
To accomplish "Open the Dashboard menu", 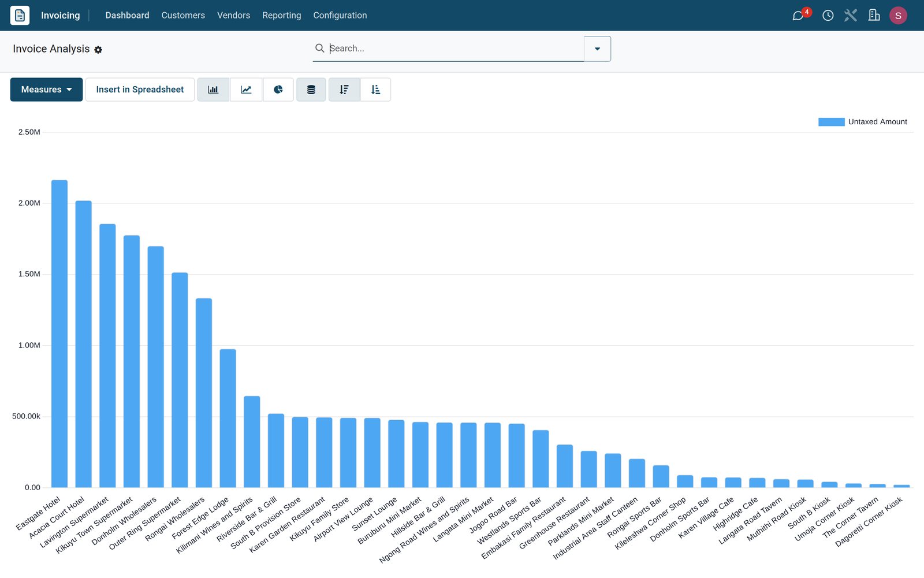I will tap(127, 16).
